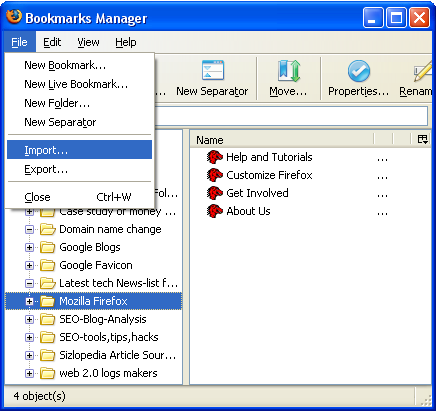The image size is (436, 412).
Task: Select the Google Favicon tree label
Action: click(x=96, y=265)
